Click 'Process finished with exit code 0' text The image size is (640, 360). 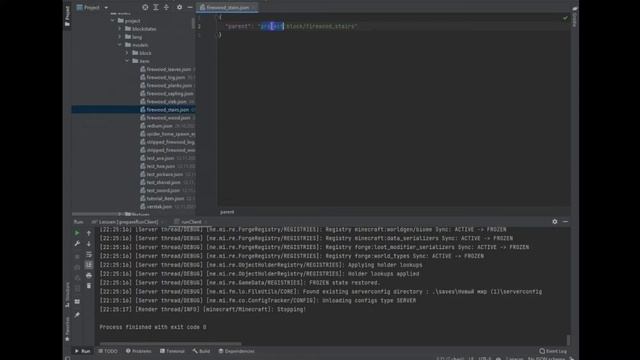[x=153, y=327]
